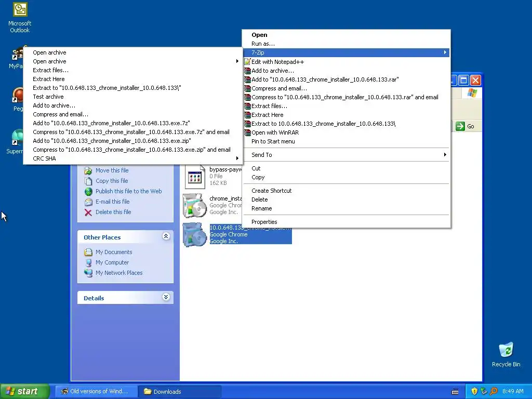
Task: Open Properties from context menu
Action: click(347, 222)
